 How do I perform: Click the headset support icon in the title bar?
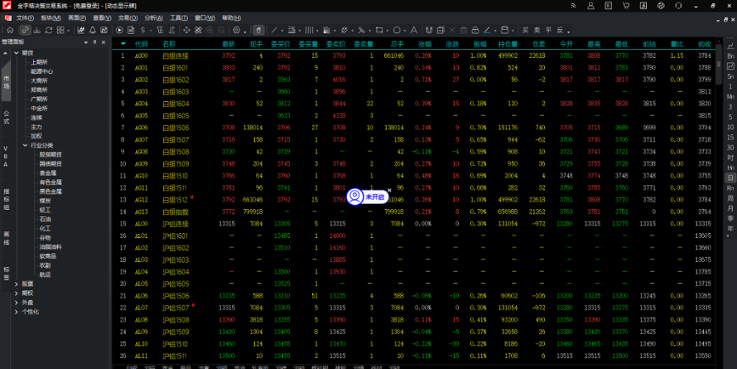coord(678,6)
